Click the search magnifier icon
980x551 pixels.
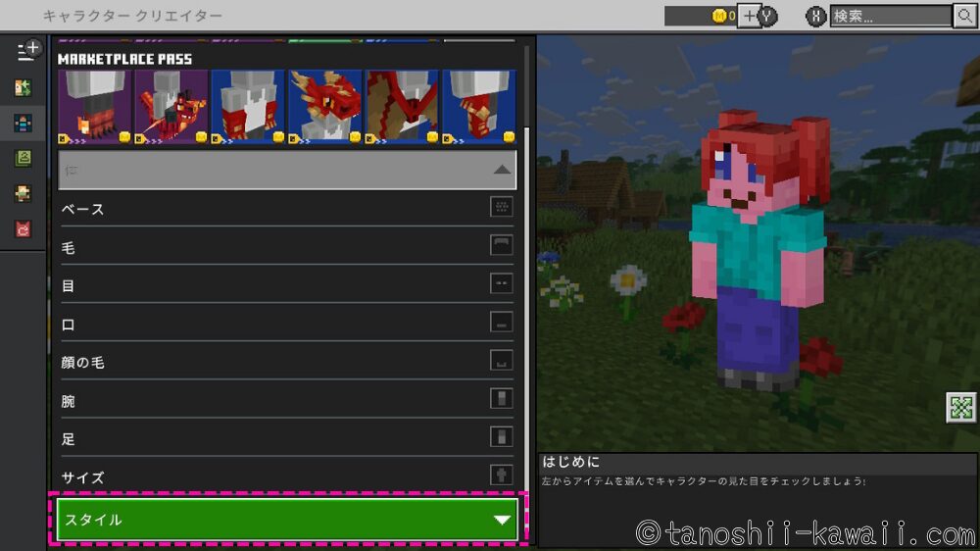point(964,16)
